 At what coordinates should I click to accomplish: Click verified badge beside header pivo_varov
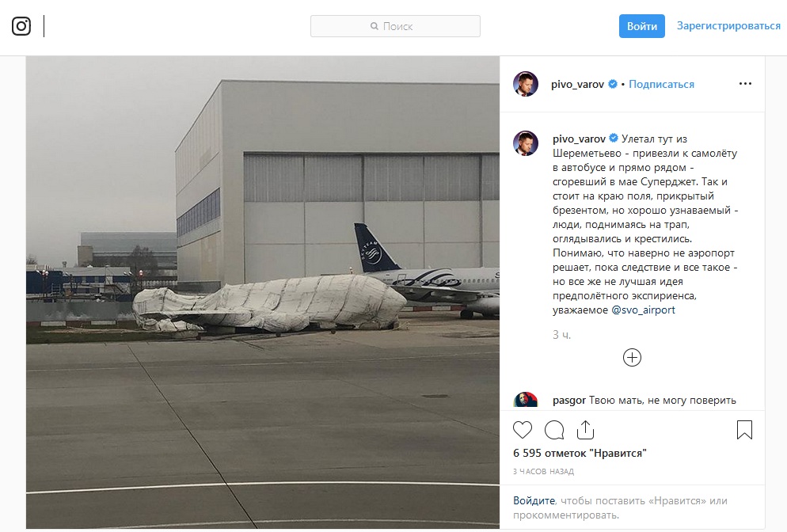click(x=613, y=84)
